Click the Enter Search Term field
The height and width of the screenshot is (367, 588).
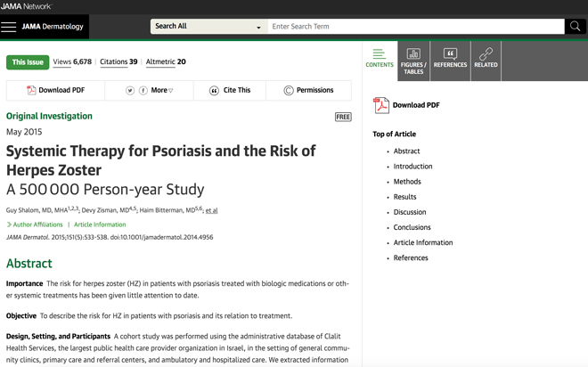click(x=416, y=26)
